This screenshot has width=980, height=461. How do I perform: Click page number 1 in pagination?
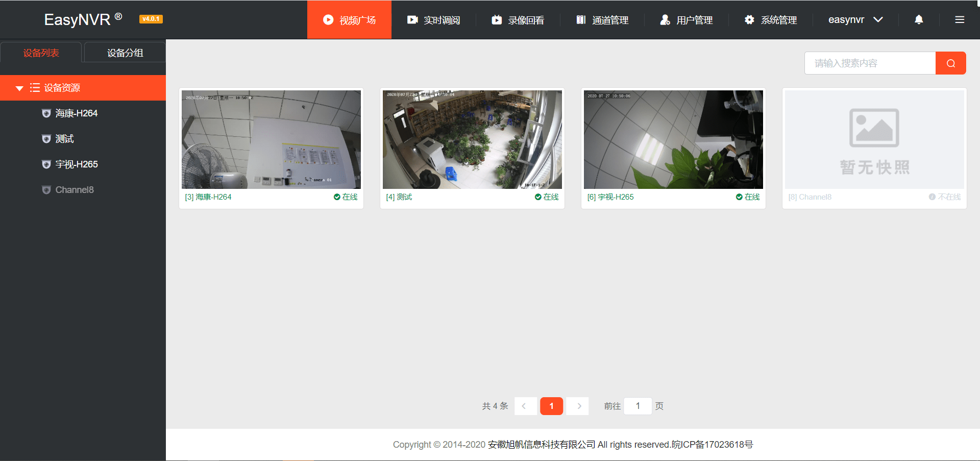tap(551, 406)
